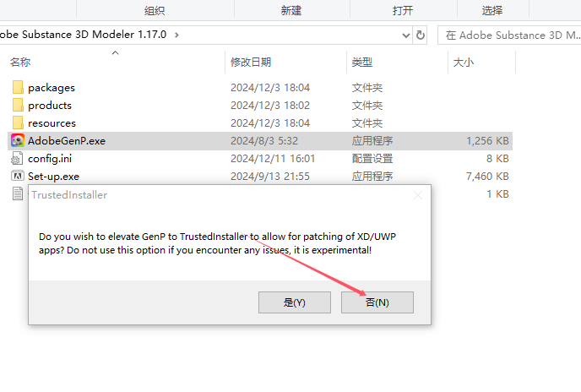This screenshot has width=581, height=392.
Task: Open the address bar history dropdown
Action: 406,35
